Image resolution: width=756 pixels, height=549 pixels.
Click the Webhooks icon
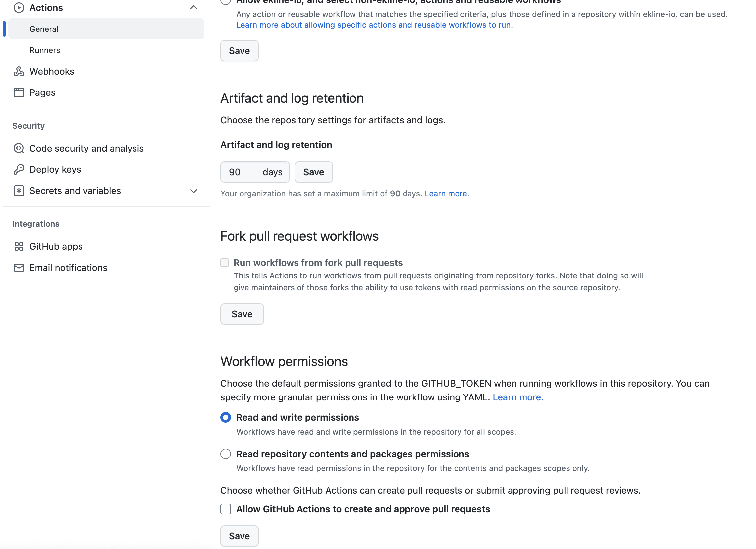point(19,71)
